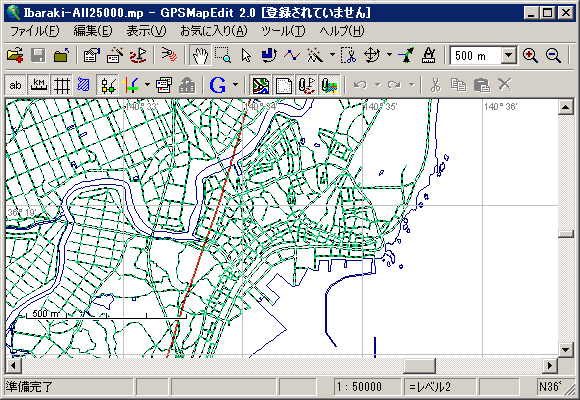Click the Copy pages icon
Image resolution: width=580 pixels, height=400 pixels.
click(x=459, y=85)
